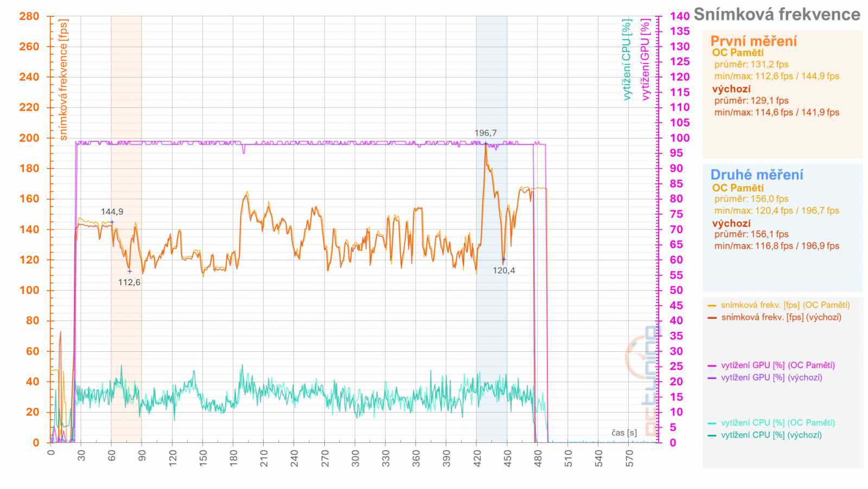868x489 pixels.
Task: Click první měření OC average 131,2 fps
Action: [x=751, y=65]
